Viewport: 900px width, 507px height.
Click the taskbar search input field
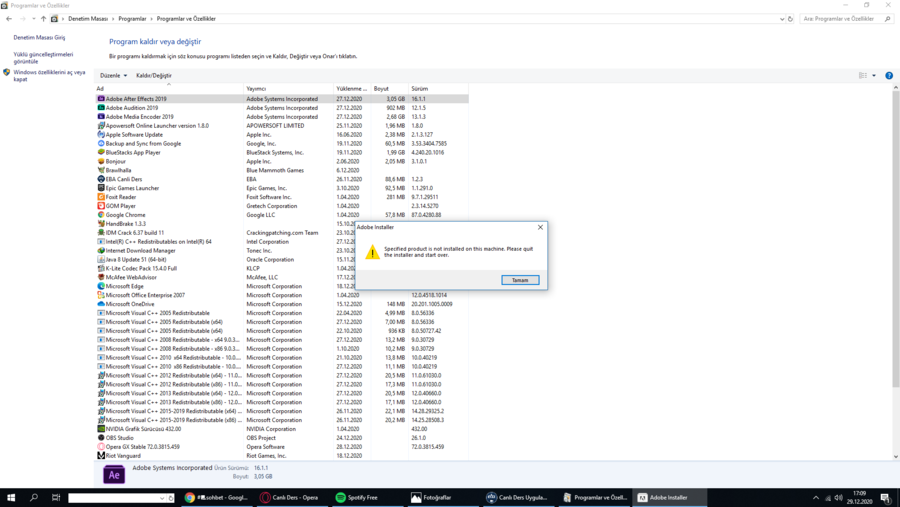pyautogui.click(x=117, y=498)
